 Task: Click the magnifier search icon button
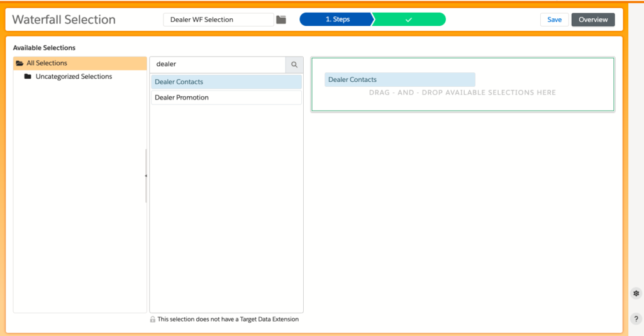tap(294, 64)
